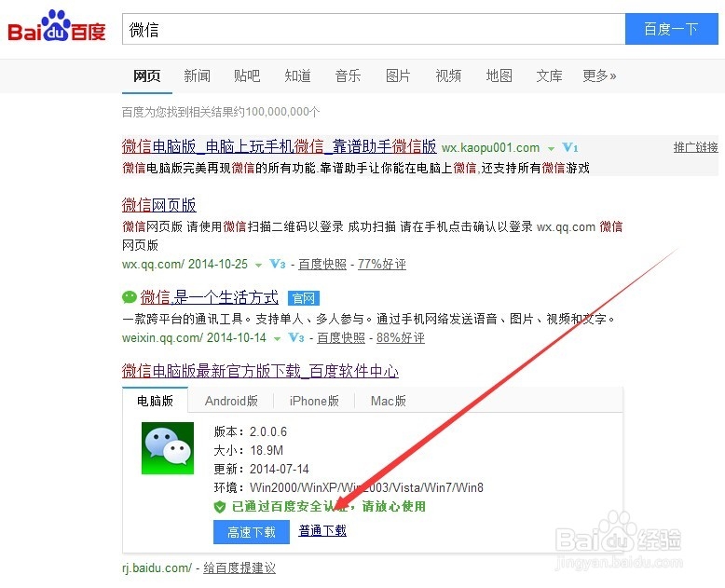Click the 百度为您找到相关结果约100,000,000个 text

(221, 112)
